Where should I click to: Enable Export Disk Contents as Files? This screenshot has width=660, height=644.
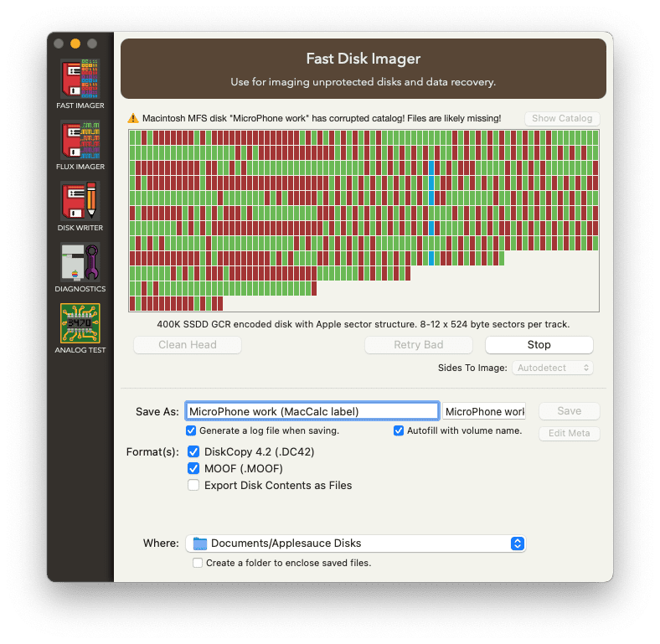193,486
